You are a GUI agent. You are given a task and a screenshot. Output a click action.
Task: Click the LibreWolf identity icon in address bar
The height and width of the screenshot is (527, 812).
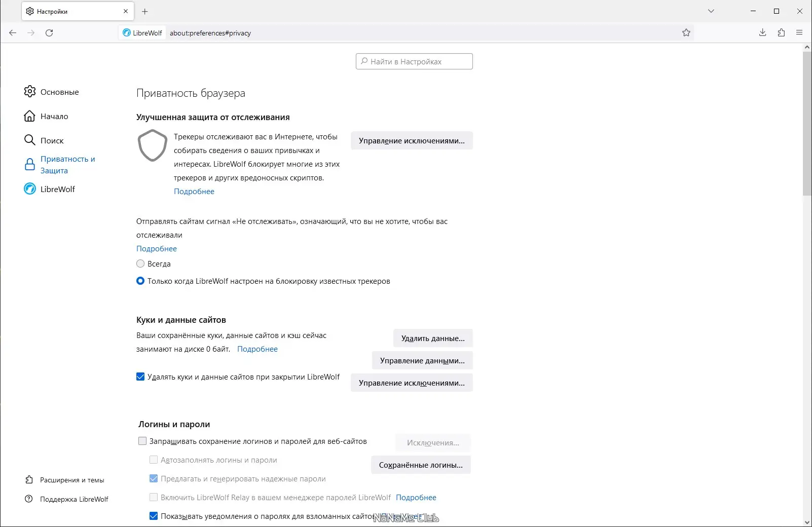[x=127, y=33]
